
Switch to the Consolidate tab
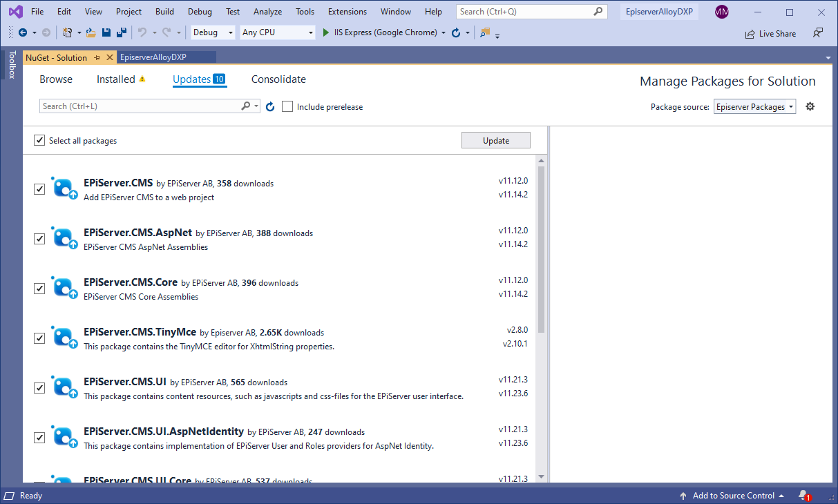(x=278, y=79)
